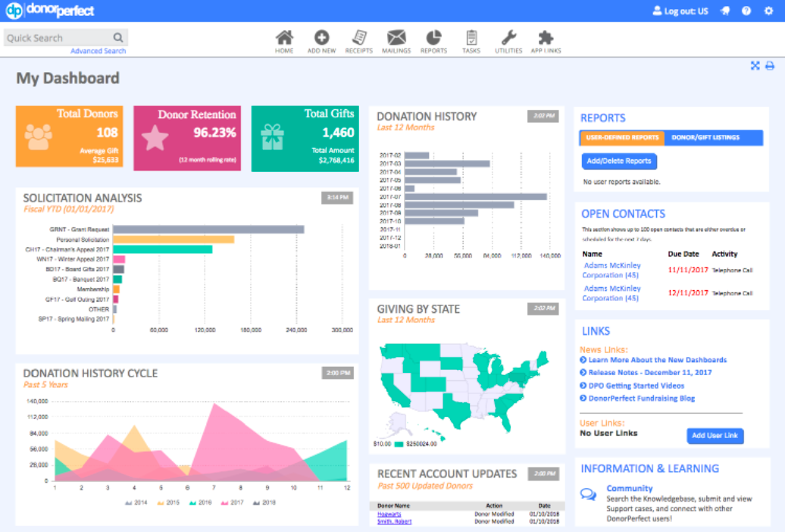Click the Add/Delete Reports button
785x532 pixels.
(x=619, y=161)
